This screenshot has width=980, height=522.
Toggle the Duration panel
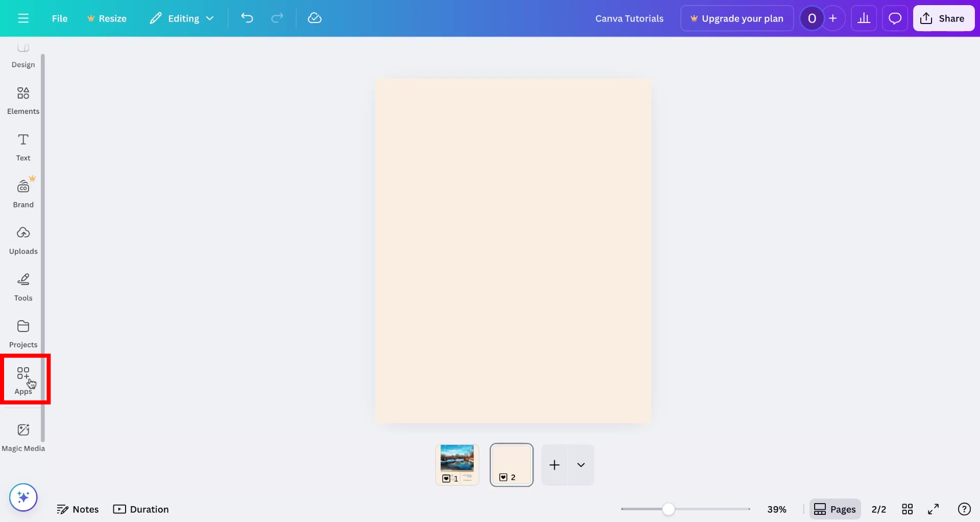[x=141, y=509]
